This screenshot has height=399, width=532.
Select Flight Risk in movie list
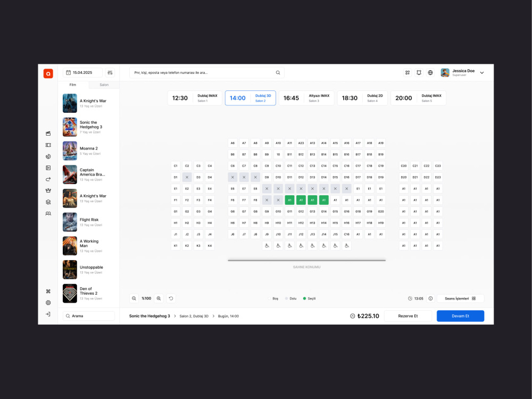pos(88,222)
